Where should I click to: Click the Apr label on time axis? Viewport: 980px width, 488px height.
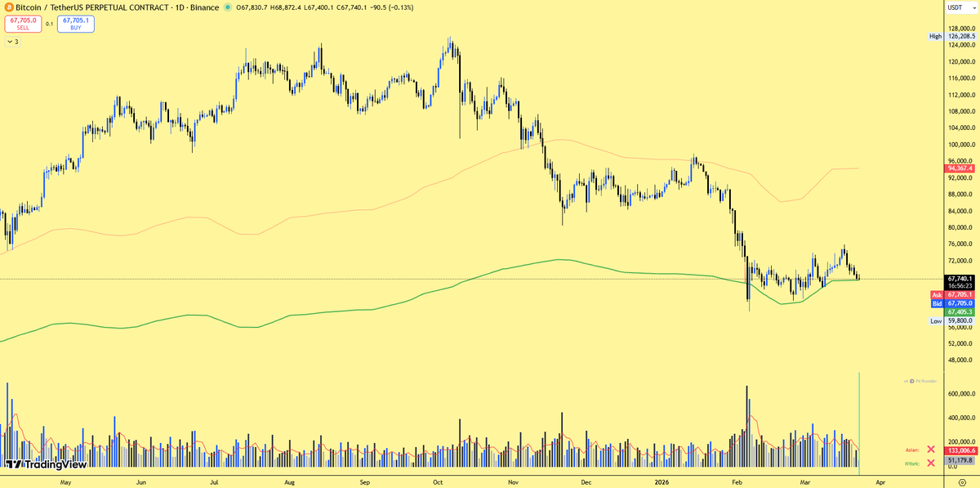[x=880, y=482]
